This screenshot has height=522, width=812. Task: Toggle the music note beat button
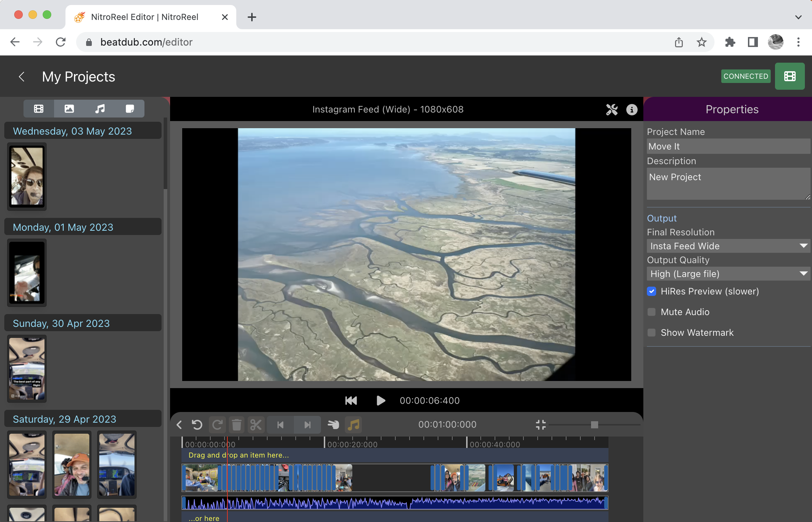353,425
